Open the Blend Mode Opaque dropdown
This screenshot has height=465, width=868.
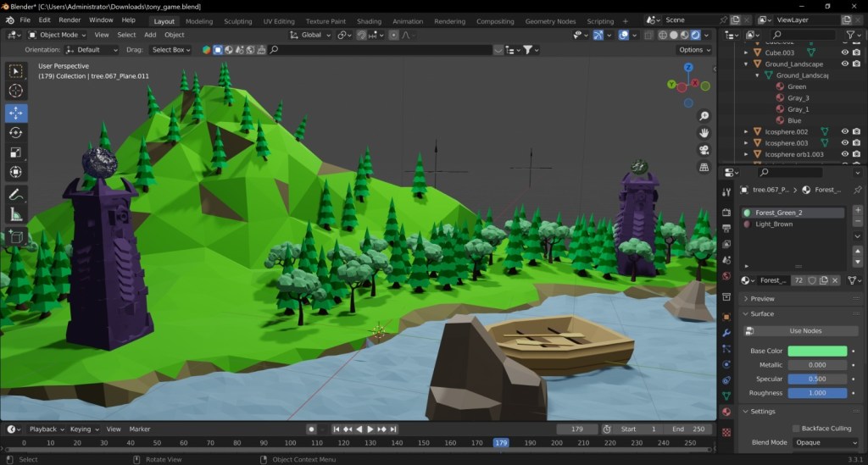[826, 443]
